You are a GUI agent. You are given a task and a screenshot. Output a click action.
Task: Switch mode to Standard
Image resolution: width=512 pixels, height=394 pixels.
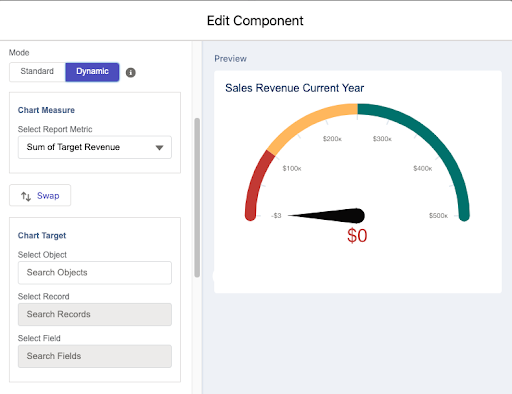pos(37,72)
